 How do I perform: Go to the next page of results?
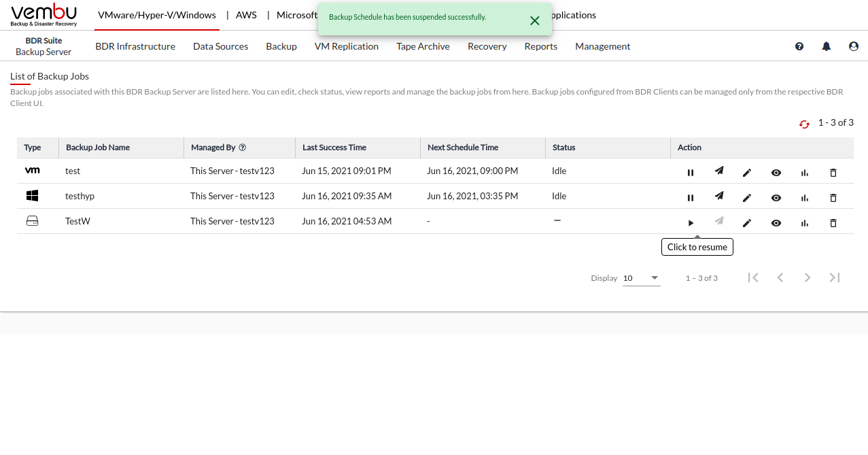pyautogui.click(x=808, y=277)
